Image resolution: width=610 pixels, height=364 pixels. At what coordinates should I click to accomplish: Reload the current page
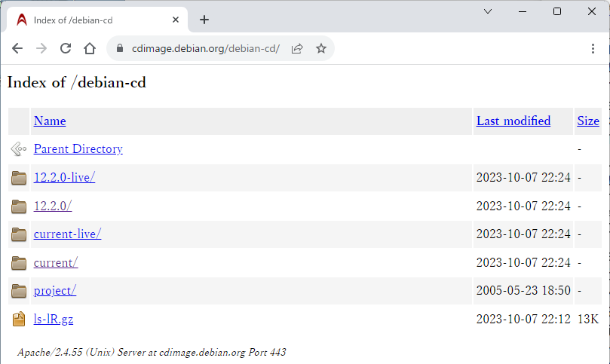click(66, 49)
